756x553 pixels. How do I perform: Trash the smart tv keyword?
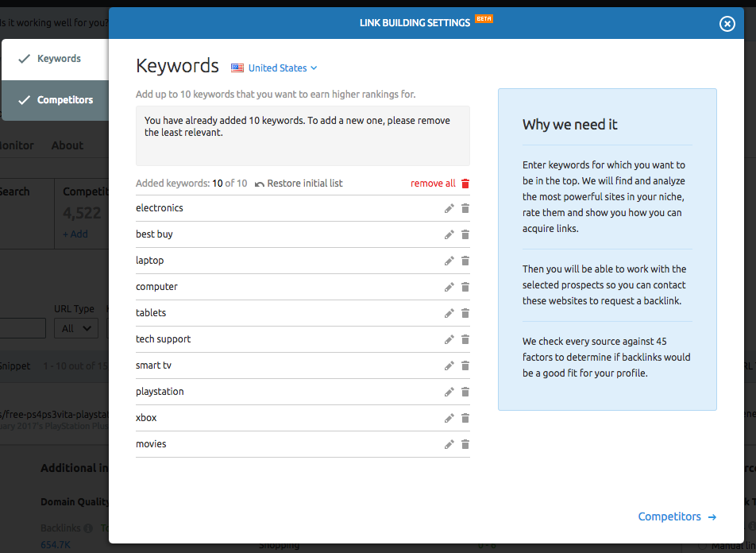(x=465, y=365)
